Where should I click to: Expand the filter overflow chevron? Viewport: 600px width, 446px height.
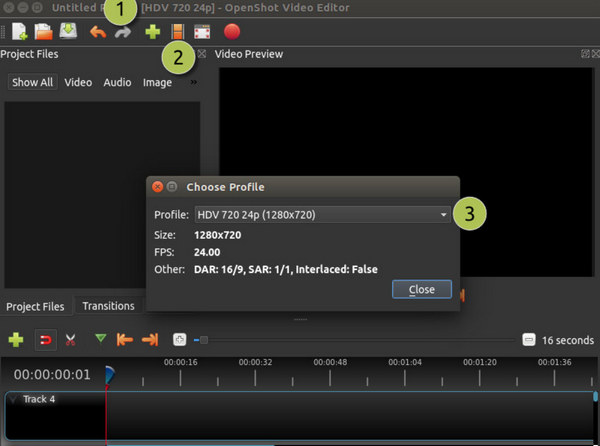pos(194,82)
